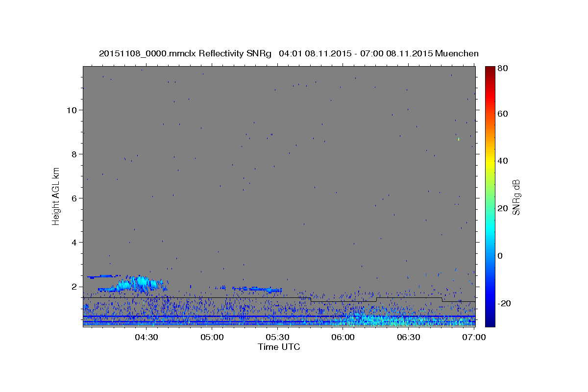The image size is (588, 392).
Task: Click the 04:30 time tick label
Action: [146, 337]
